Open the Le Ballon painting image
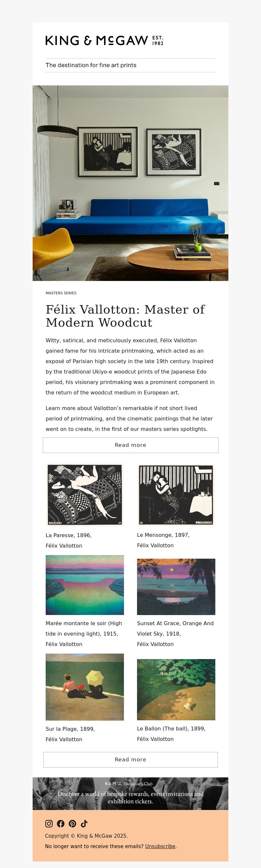 coord(176,689)
